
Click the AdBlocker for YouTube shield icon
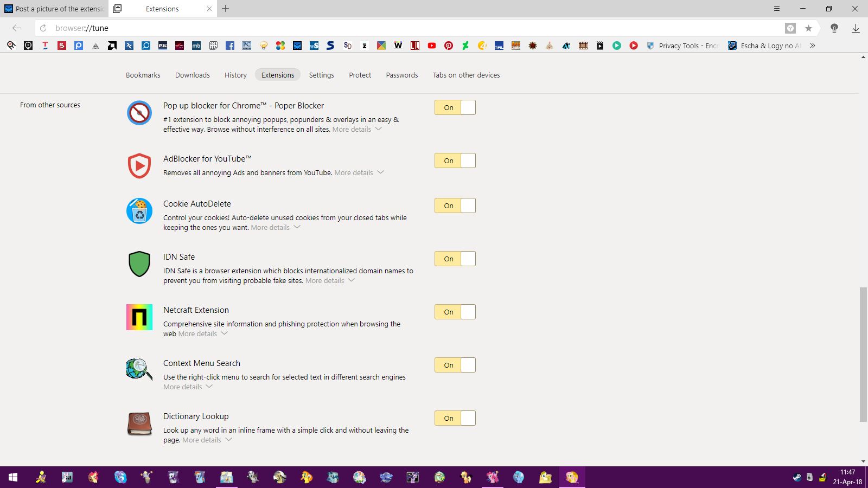139,165
